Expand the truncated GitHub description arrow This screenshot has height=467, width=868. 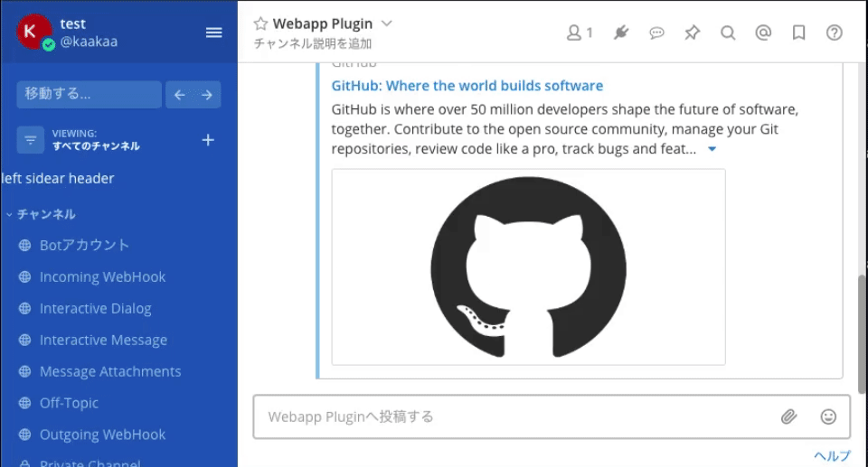point(712,149)
